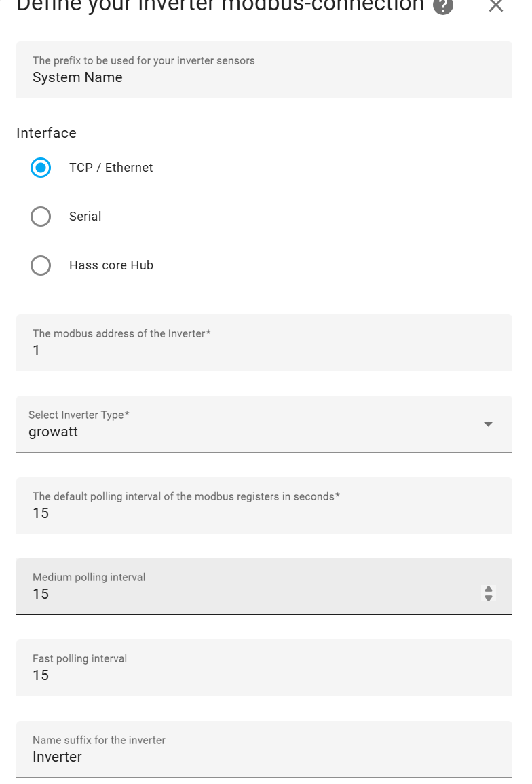Open the Select Inverter Type dropdown
Viewport: 532px width, 784px height.
click(251, 424)
